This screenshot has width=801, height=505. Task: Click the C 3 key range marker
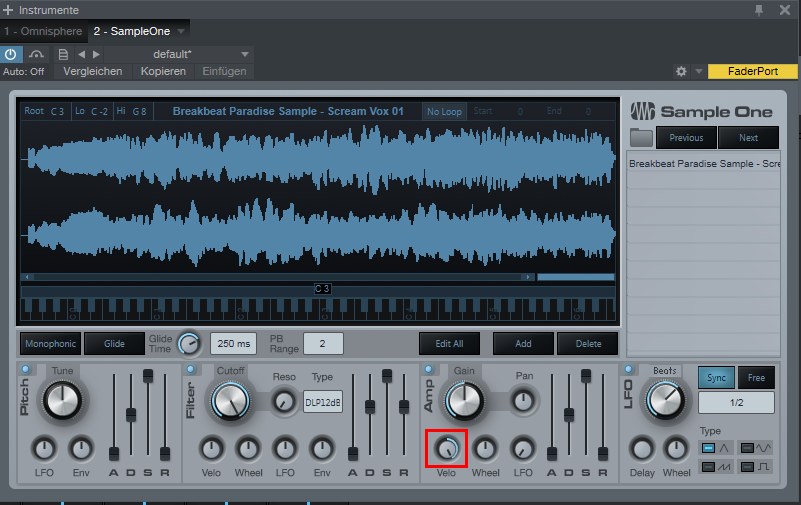[322, 289]
